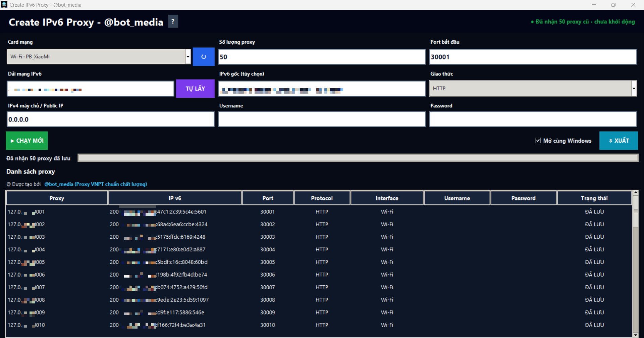Click the Password column header

pyautogui.click(x=523, y=198)
